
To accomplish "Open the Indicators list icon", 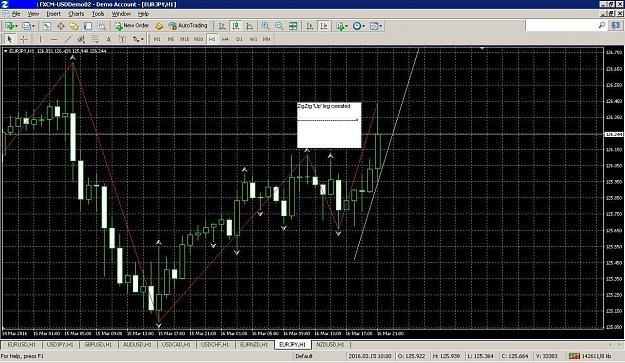I will 340,26.
